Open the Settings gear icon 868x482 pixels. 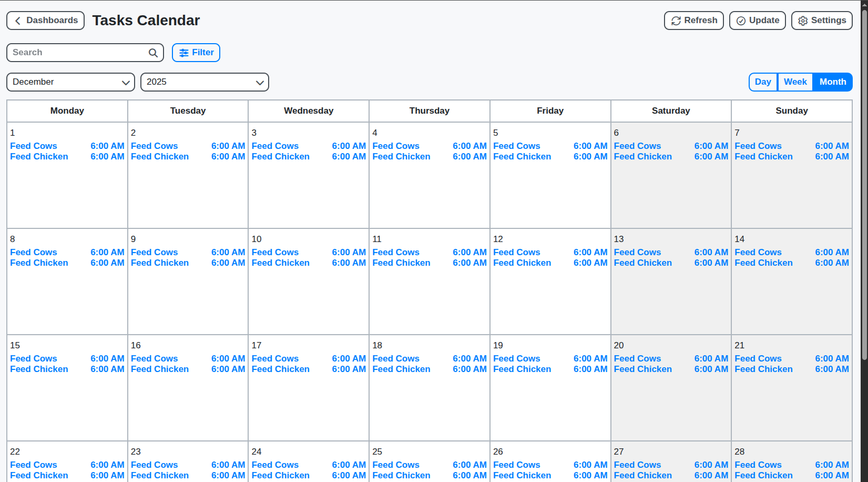tap(802, 21)
